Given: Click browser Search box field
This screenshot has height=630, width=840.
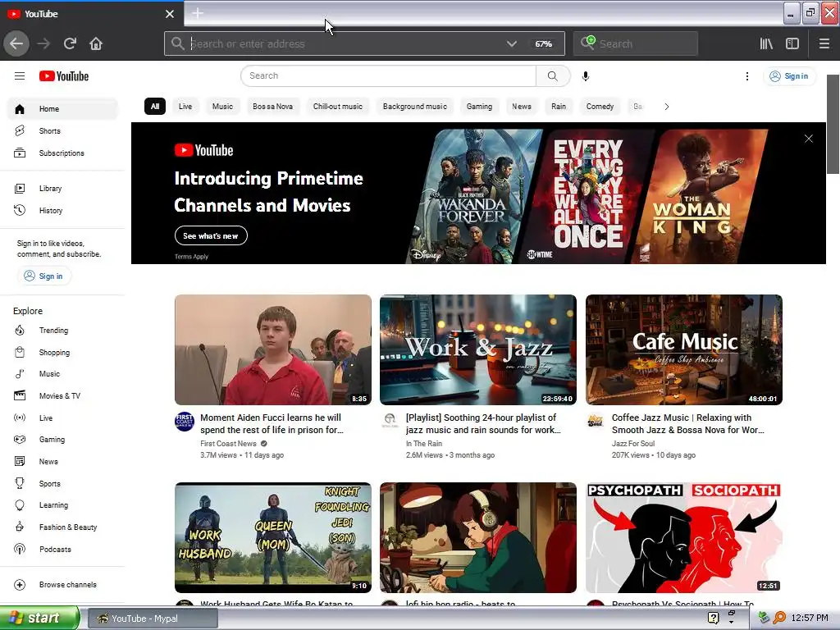Looking at the screenshot, I should pos(636,43).
